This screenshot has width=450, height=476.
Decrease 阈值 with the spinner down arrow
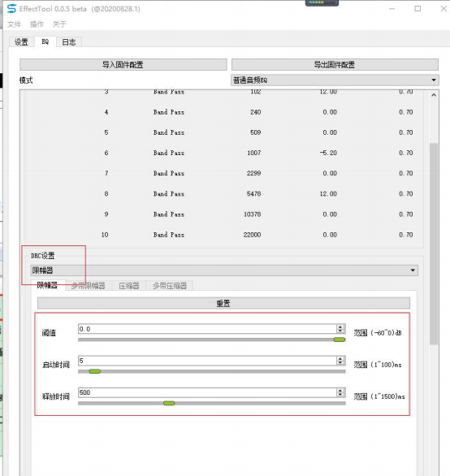(340, 331)
